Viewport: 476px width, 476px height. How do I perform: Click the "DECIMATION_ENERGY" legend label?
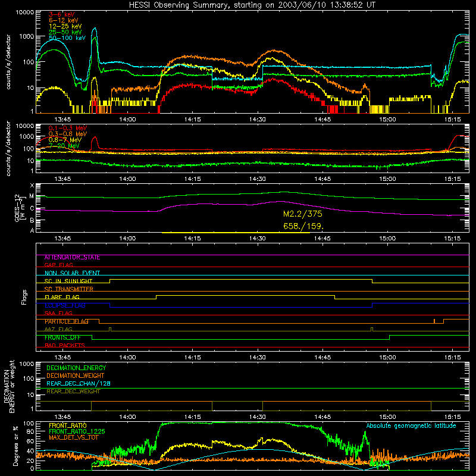pyautogui.click(x=76, y=368)
